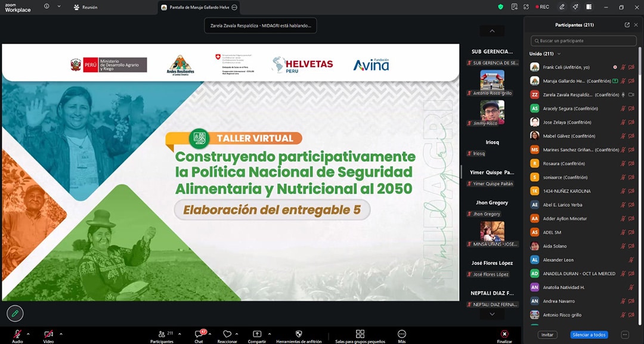Image resolution: width=644 pixels, height=344 pixels.
Task: Click the whiteboard pen icon in top bar
Action: tap(562, 7)
